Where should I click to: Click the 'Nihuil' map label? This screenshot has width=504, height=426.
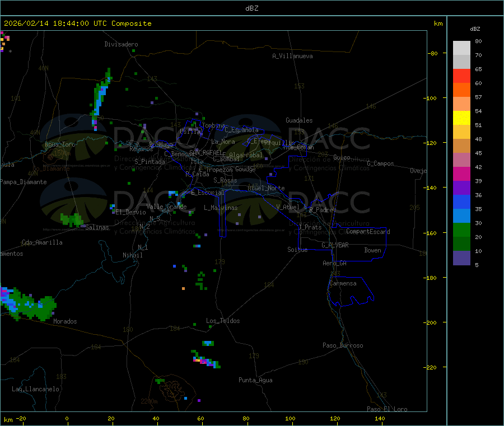coord(133,255)
